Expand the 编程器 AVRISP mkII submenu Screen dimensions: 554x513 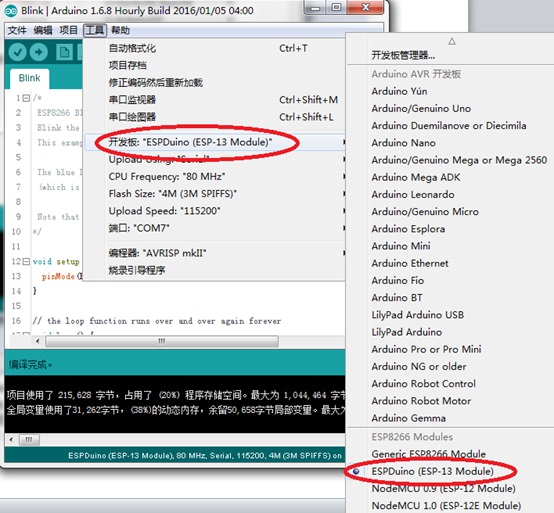coord(214,253)
